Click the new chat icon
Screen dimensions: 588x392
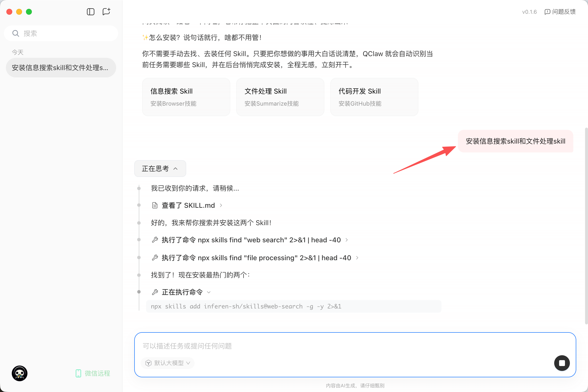click(x=106, y=12)
